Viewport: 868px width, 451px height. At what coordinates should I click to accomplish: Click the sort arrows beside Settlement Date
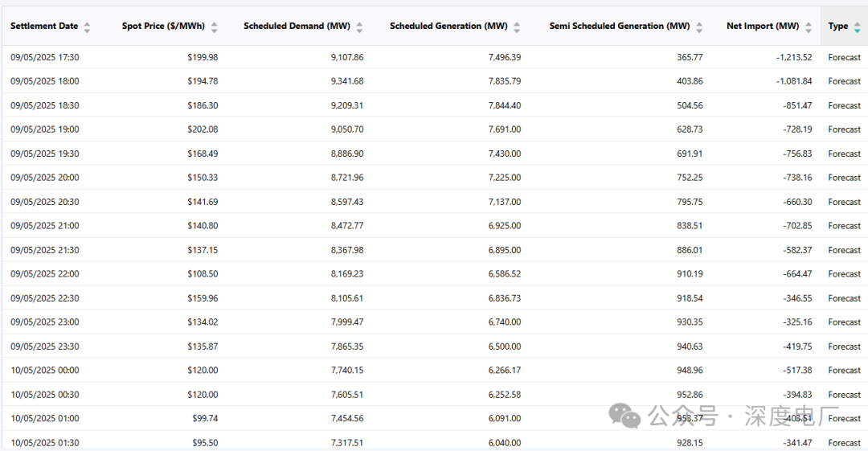coord(87,27)
